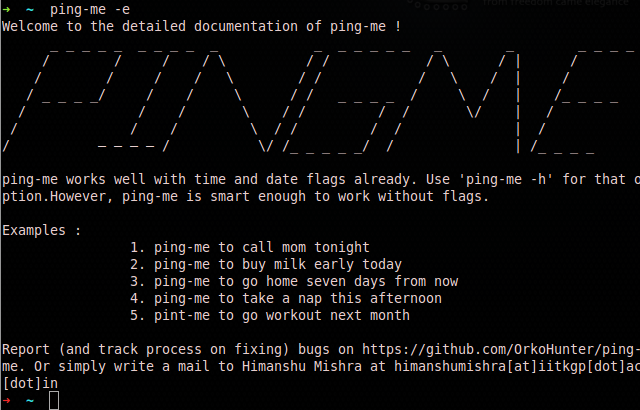This screenshot has height=410, width=640.
Task: Click example 4 'take a nap this afternoon'
Action: [286, 298]
